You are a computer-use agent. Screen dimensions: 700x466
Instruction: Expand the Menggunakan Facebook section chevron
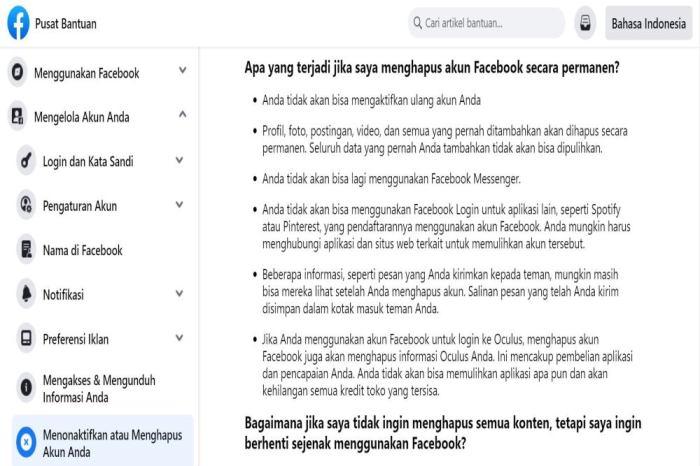click(182, 71)
